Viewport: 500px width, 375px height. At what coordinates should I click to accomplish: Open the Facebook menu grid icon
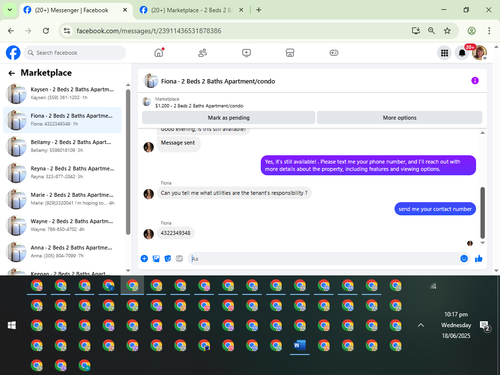tap(444, 53)
